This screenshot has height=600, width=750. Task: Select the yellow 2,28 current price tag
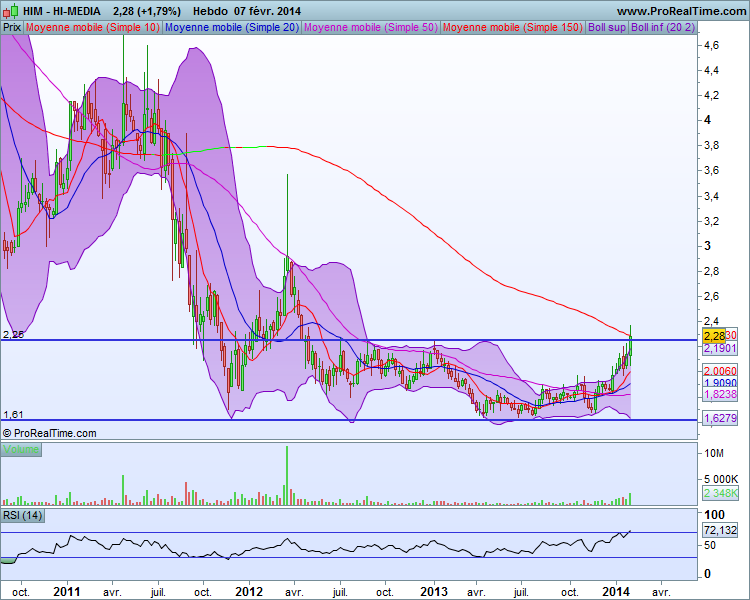pyautogui.click(x=714, y=335)
